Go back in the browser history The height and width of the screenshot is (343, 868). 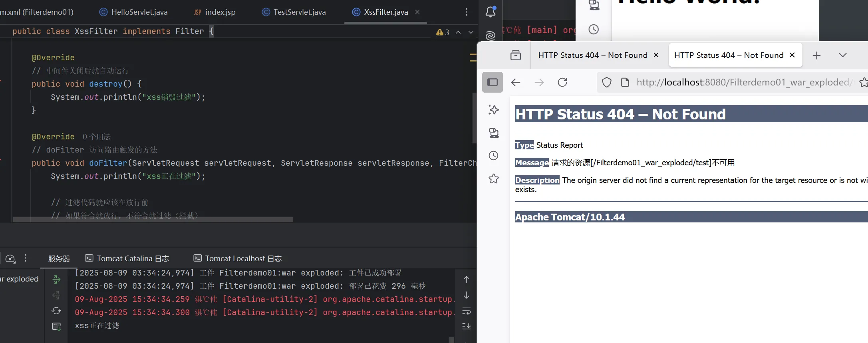pyautogui.click(x=516, y=82)
